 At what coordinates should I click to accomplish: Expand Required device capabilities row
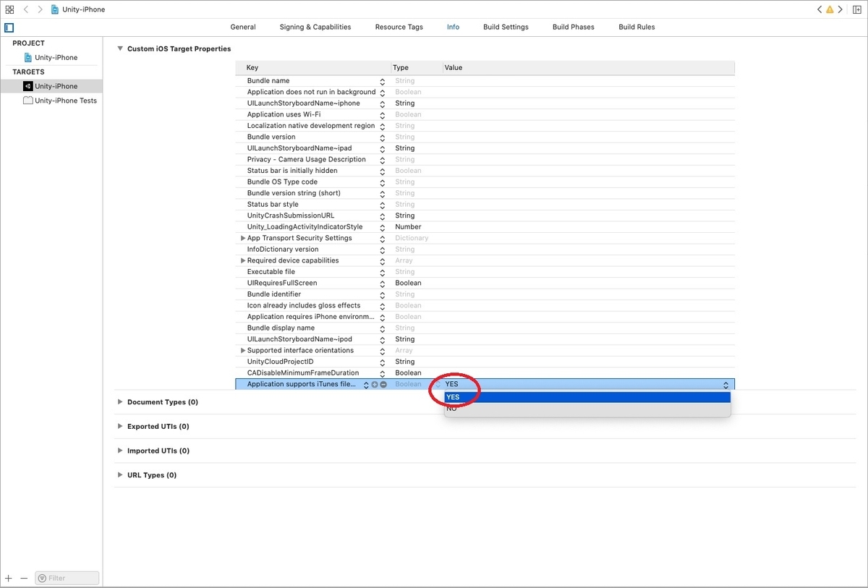click(x=243, y=260)
